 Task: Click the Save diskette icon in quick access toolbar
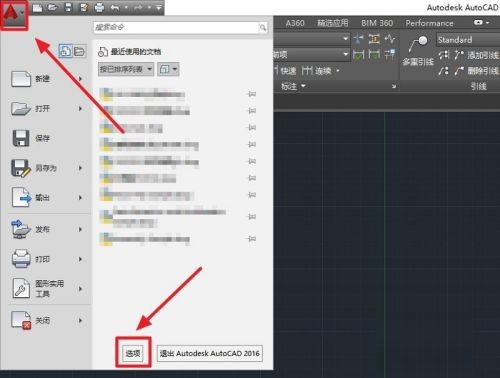point(68,7)
